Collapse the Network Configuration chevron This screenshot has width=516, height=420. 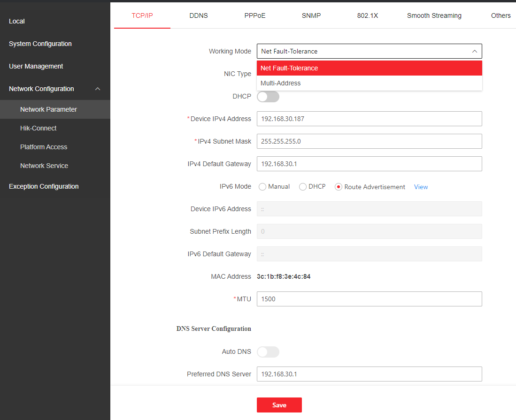[98, 89]
